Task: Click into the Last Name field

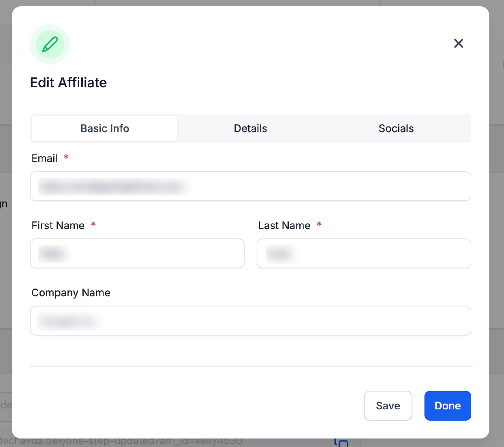Action: (364, 253)
